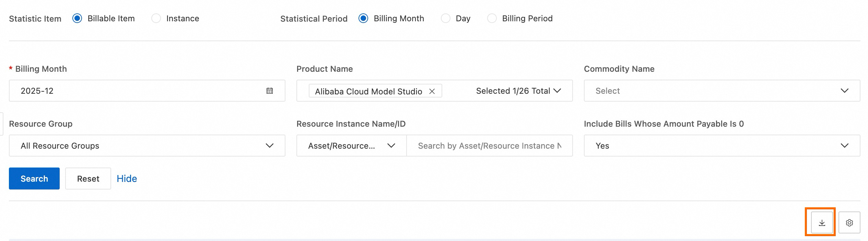This screenshot has width=868, height=241.
Task: Click the Asset/Resource Instance search field
Action: point(489,146)
